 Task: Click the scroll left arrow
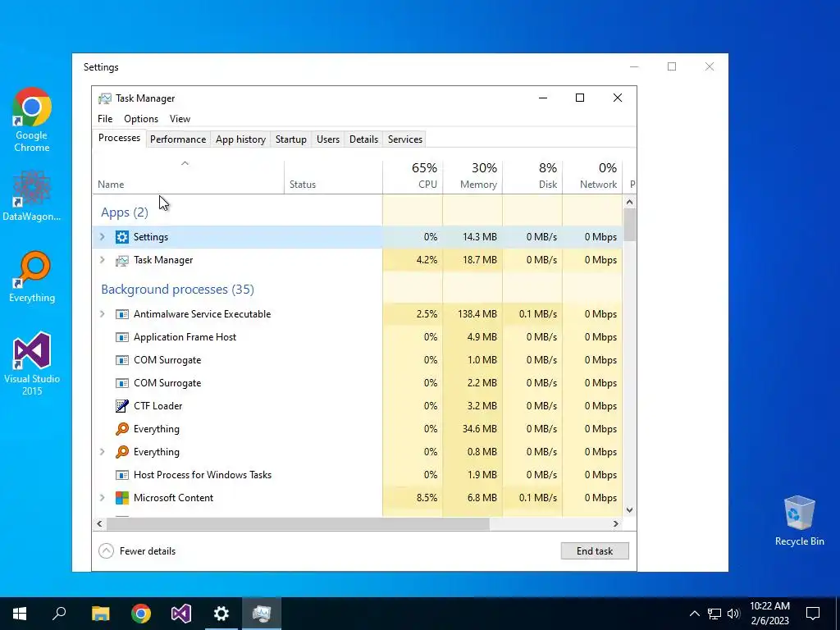[99, 523]
